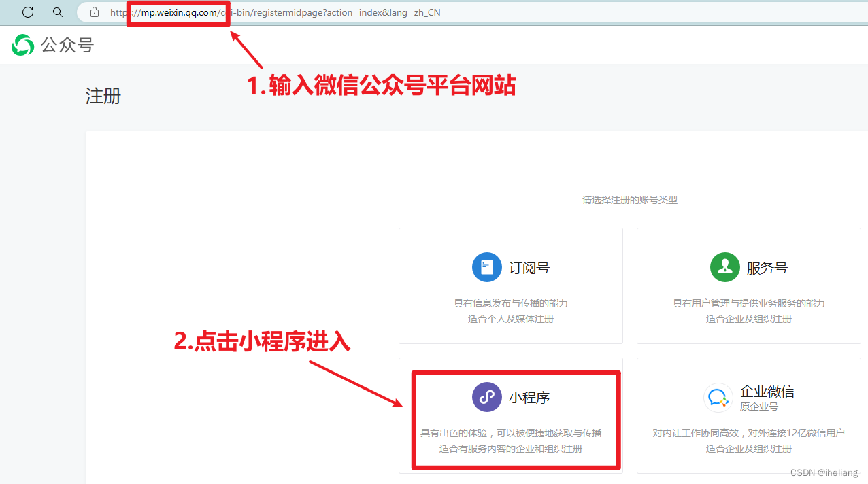This screenshot has width=868, height=484.
Task: Click 具有用户管理与提供业务服务的能力 text
Action: click(749, 303)
